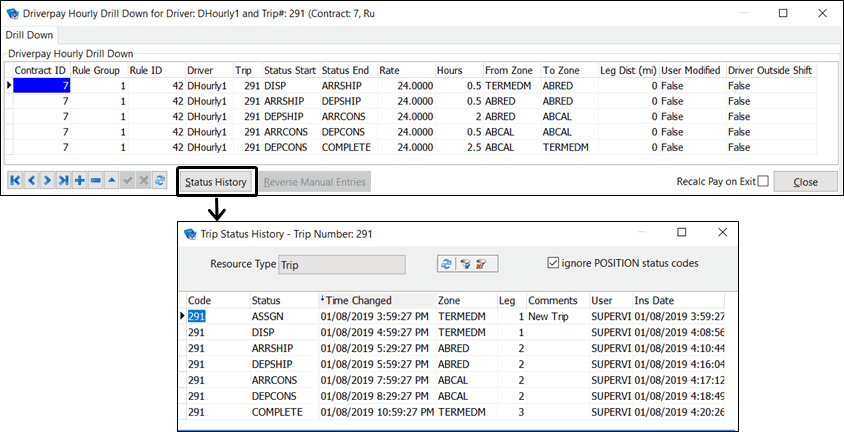Image resolution: width=844 pixels, height=432 pixels.
Task: Click the previous record arrow
Action: [32, 181]
